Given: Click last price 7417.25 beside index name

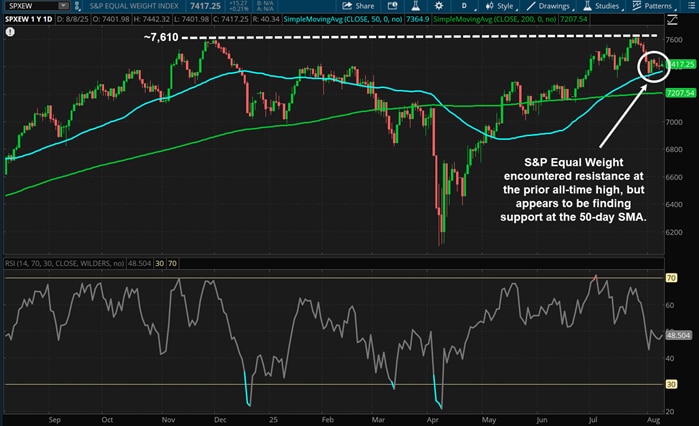Looking at the screenshot, I should click(x=205, y=6).
